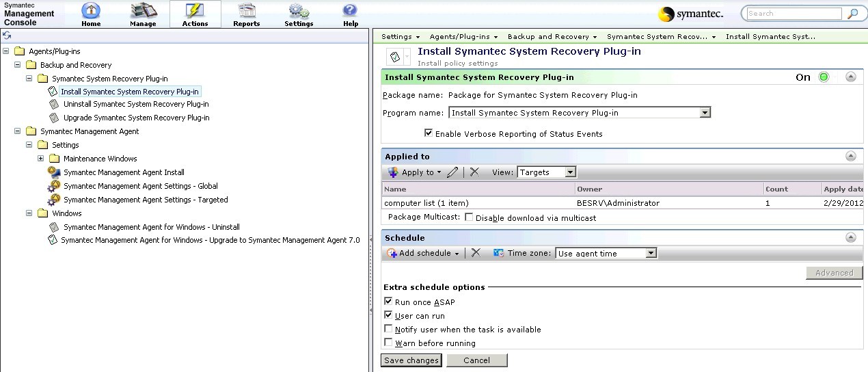Collapse the Backup and Recovery node

coord(18,65)
